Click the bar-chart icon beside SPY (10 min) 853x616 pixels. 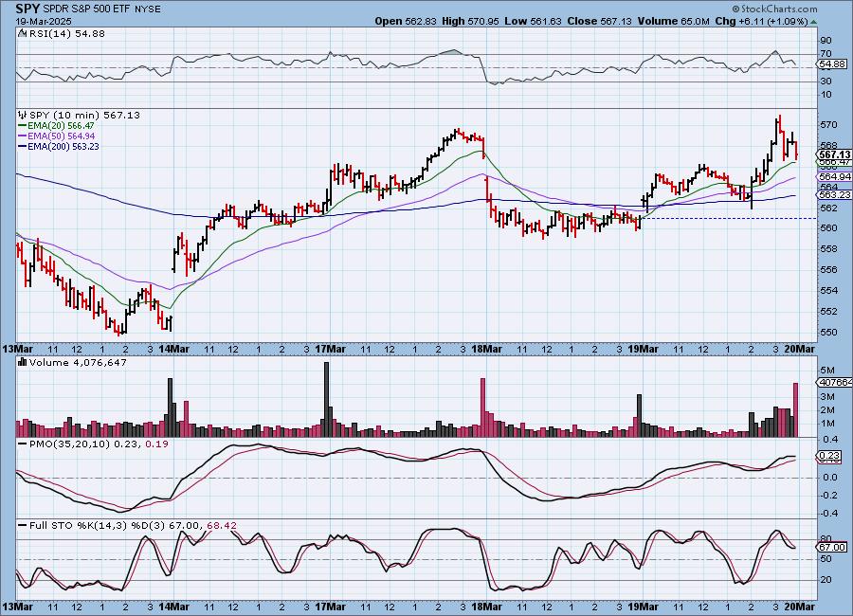click(23, 115)
